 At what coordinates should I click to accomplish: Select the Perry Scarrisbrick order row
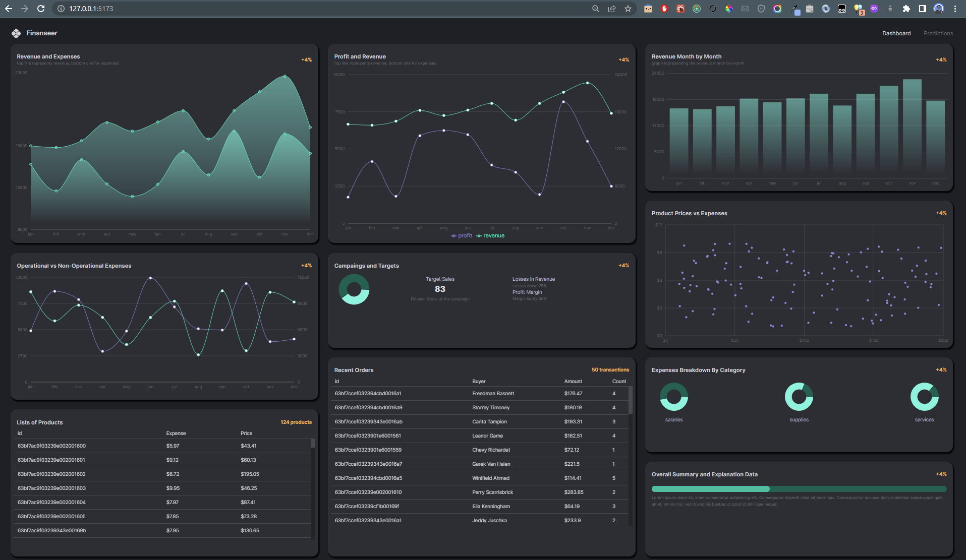pos(479,492)
